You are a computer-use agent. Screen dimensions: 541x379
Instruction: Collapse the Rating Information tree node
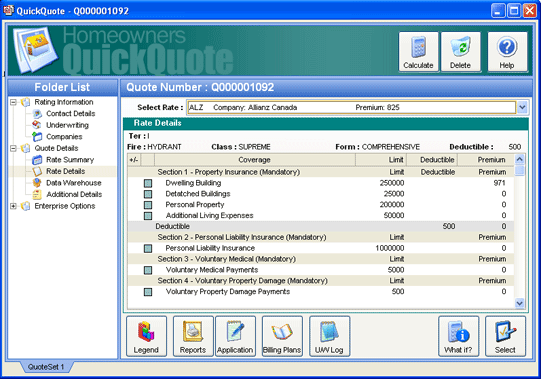click(13, 102)
